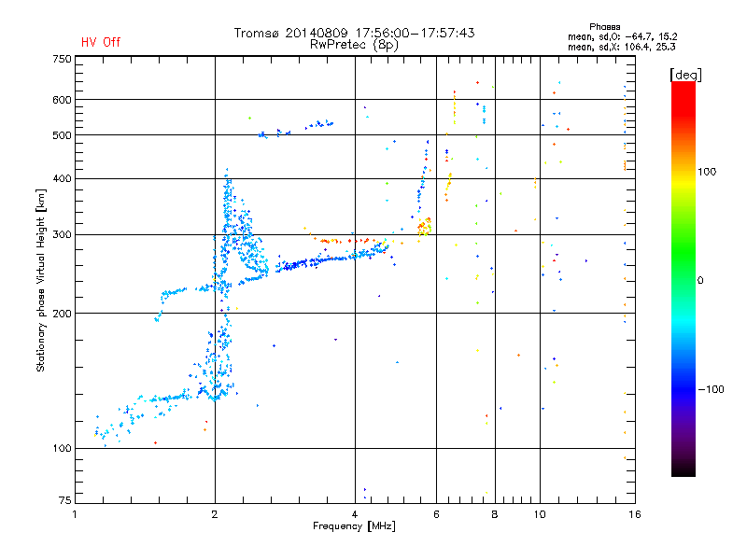
Task: Click the x-axis tick label '1'
Action: pyautogui.click(x=75, y=514)
